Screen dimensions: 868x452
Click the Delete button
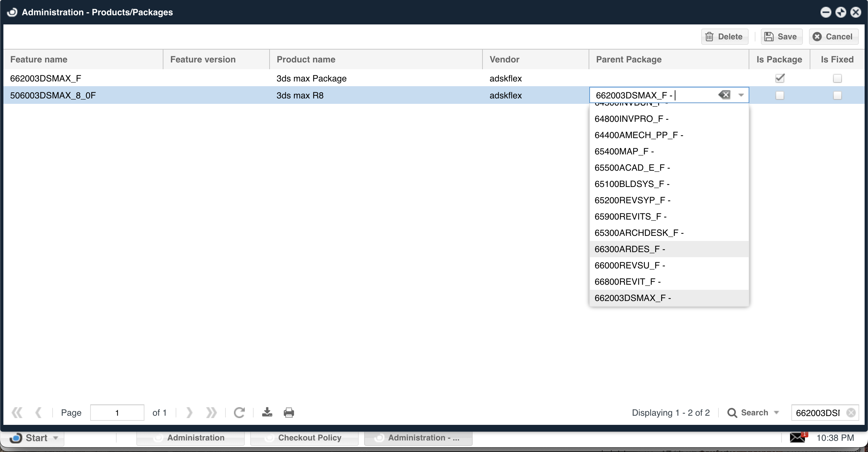[725, 37]
